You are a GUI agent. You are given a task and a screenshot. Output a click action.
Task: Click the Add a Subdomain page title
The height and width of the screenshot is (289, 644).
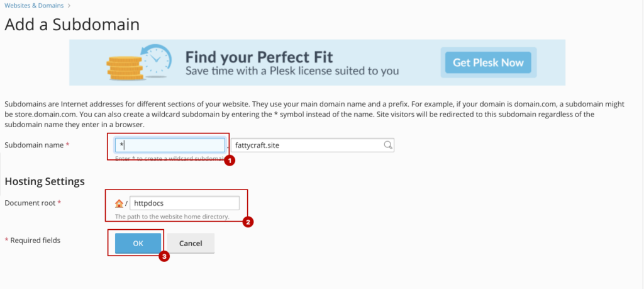(72, 25)
